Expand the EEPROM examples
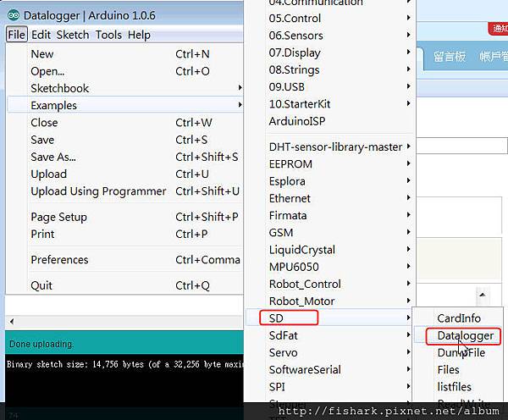The image size is (508, 420). pyautogui.click(x=330, y=164)
